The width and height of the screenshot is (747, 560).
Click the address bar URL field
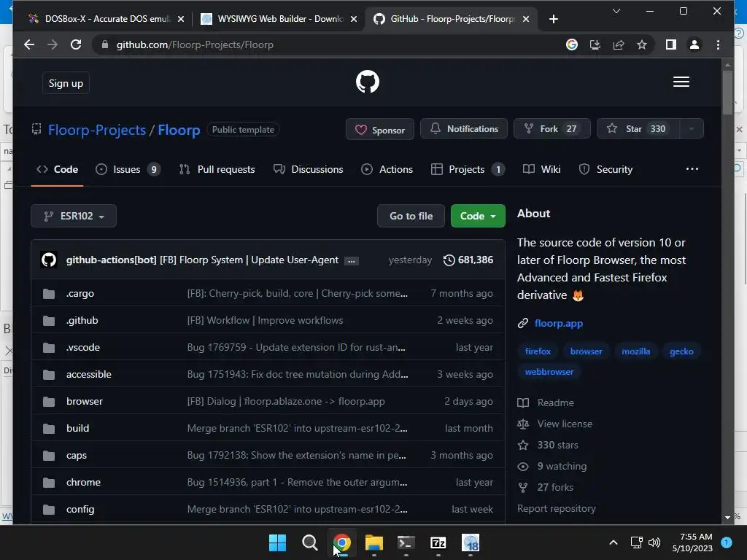(333, 44)
